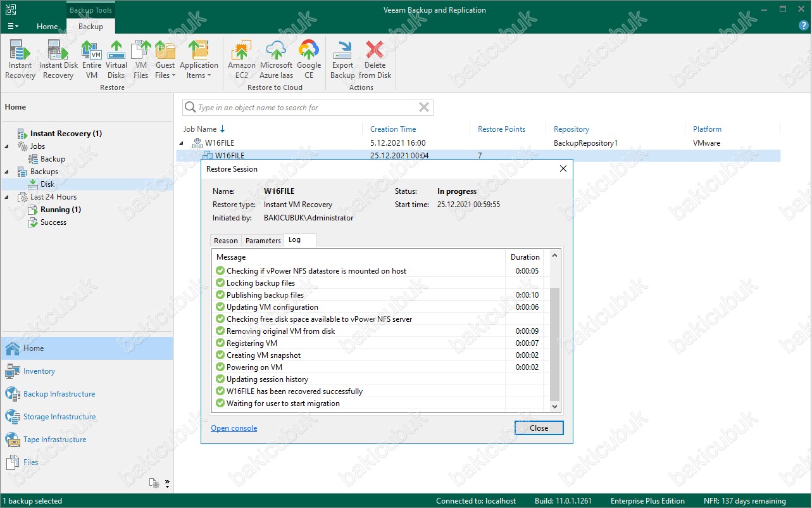Click the search box for object names
Screen dimensions: 812x508
307,108
